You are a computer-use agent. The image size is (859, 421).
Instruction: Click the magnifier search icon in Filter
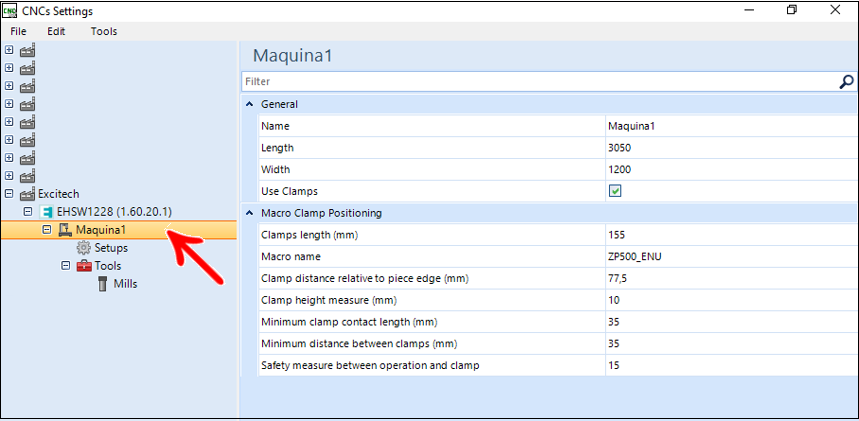pos(846,82)
